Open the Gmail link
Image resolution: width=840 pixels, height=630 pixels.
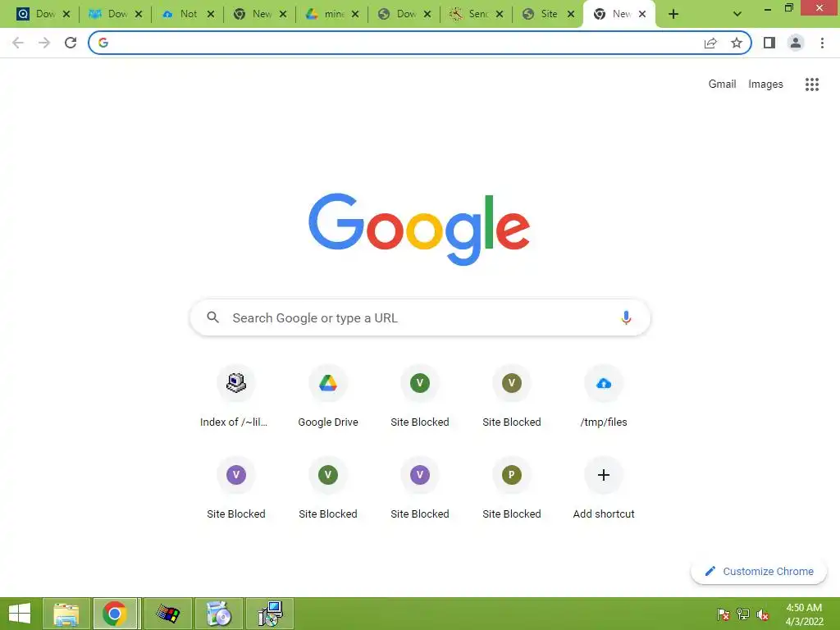(x=722, y=84)
